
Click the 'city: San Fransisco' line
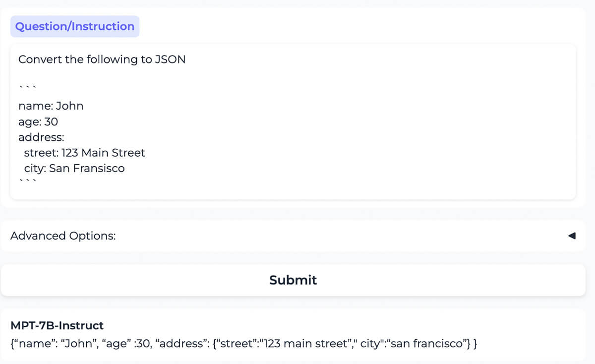[x=74, y=169]
